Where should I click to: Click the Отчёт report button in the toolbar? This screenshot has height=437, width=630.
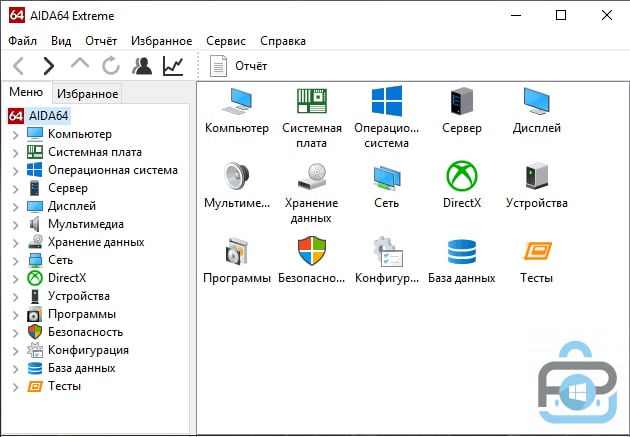(238, 66)
